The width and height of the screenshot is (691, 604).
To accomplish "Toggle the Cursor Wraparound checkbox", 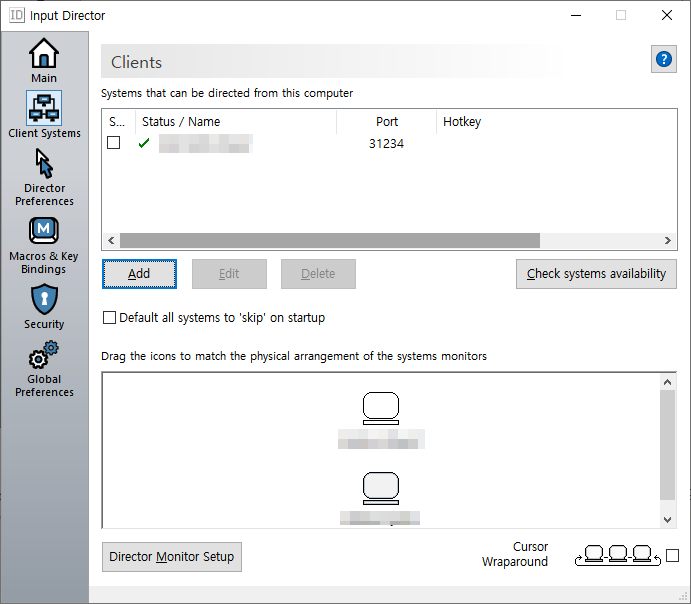I will point(672,556).
